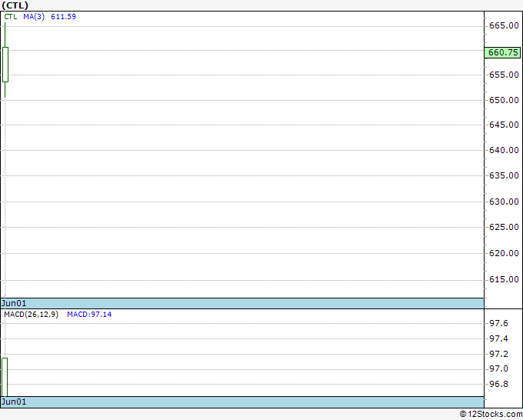Image resolution: width=523 pixels, height=420 pixels.
Task: Click the 97.6 MACD axis label
Action: [x=498, y=323]
